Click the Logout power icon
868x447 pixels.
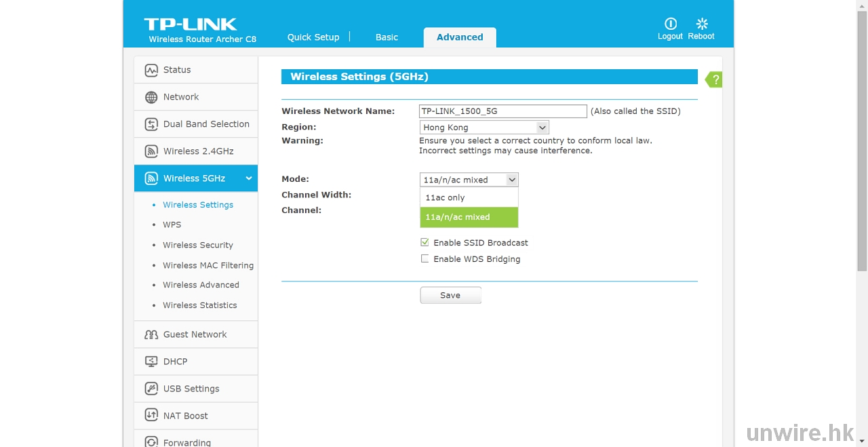pos(670,24)
